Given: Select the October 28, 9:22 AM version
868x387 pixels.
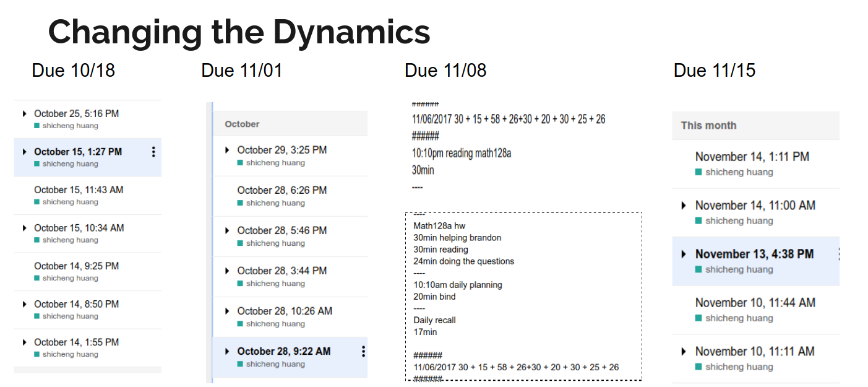Looking at the screenshot, I should 290,357.
